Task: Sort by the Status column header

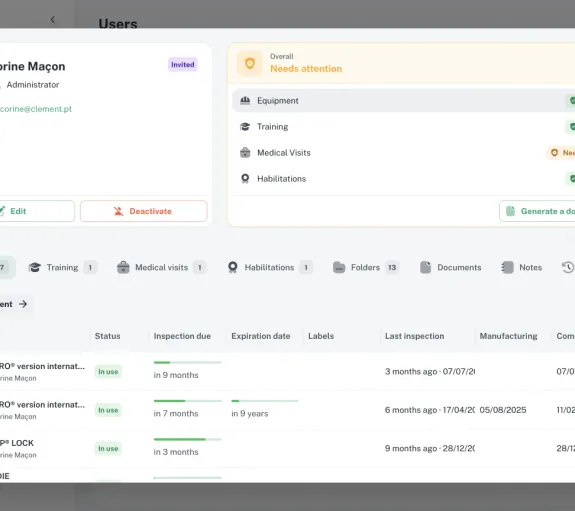Action: 107,336
